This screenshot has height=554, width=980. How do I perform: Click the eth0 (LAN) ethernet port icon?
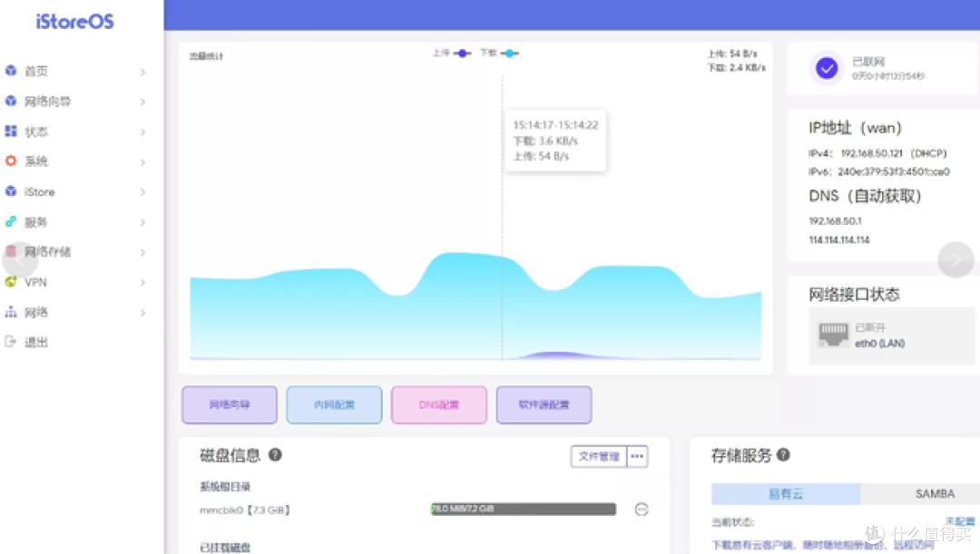(833, 335)
